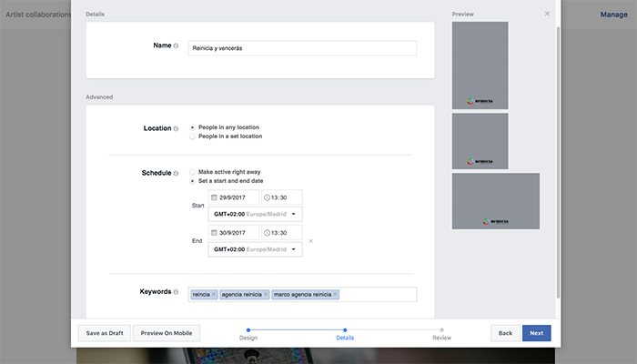This screenshot has height=364, width=637.
Task: Click the empty area of Keywords input
Action: coord(378,295)
